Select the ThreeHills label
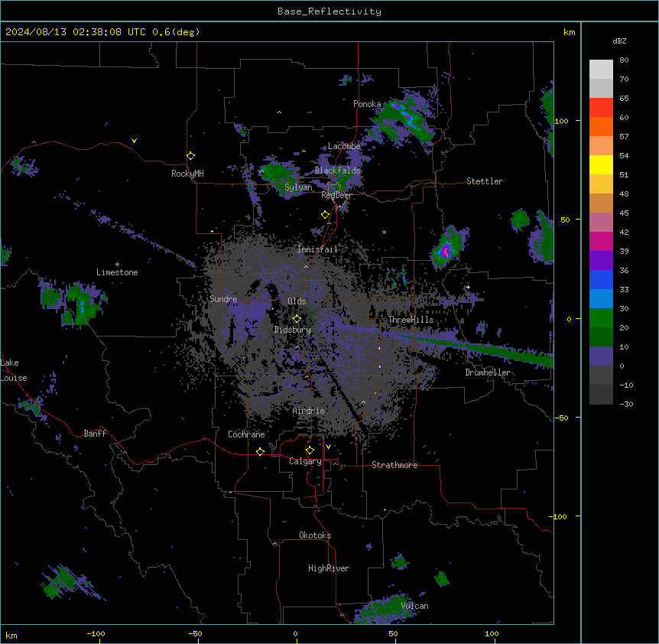Screen dimensions: 659x644 (411, 320)
